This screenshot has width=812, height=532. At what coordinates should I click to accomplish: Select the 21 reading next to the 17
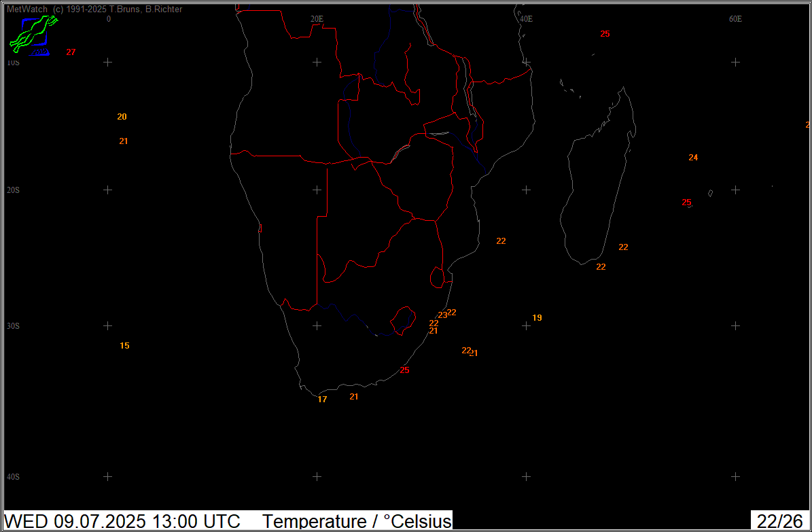click(354, 396)
